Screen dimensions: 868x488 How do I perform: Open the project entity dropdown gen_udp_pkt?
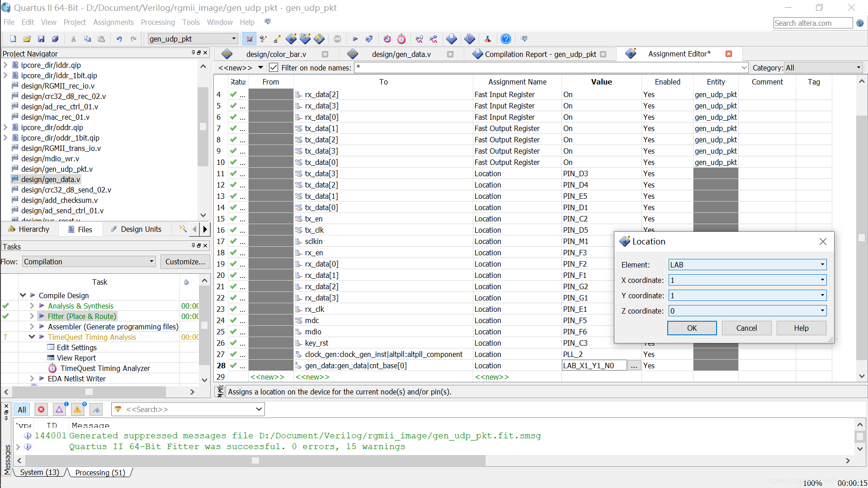[x=193, y=39]
